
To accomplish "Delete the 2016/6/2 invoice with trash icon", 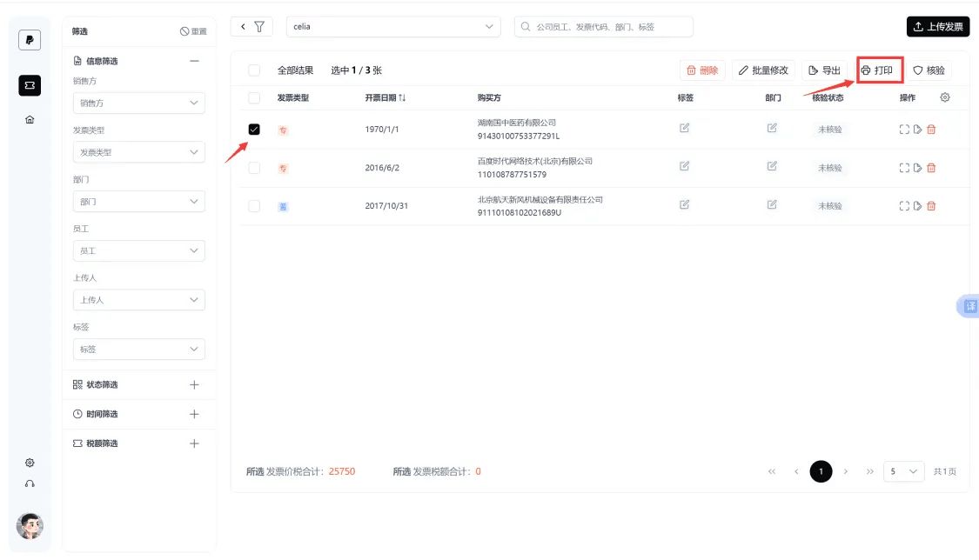I will pos(931,168).
